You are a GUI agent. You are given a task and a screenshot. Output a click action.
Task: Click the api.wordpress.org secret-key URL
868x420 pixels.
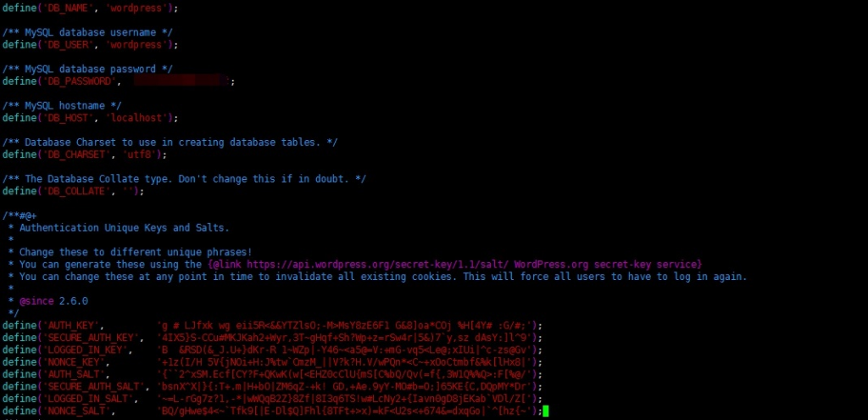(377, 264)
